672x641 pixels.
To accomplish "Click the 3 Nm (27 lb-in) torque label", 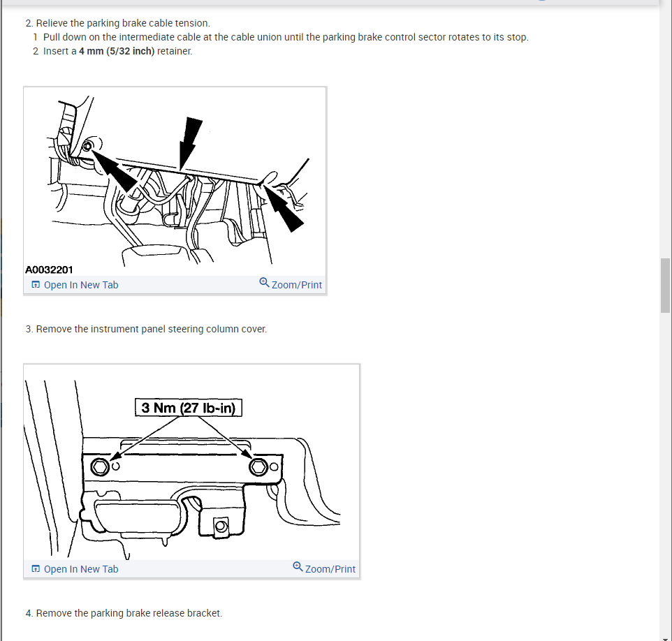I will (x=189, y=408).
